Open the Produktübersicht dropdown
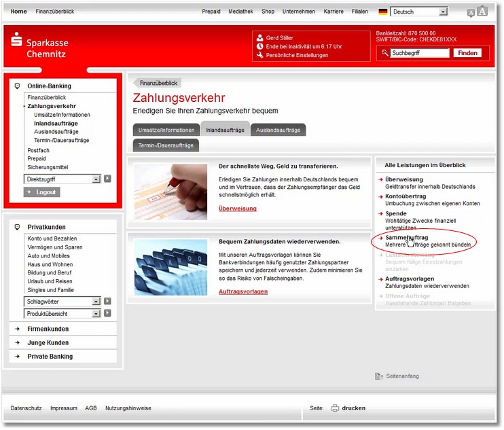 click(96, 313)
